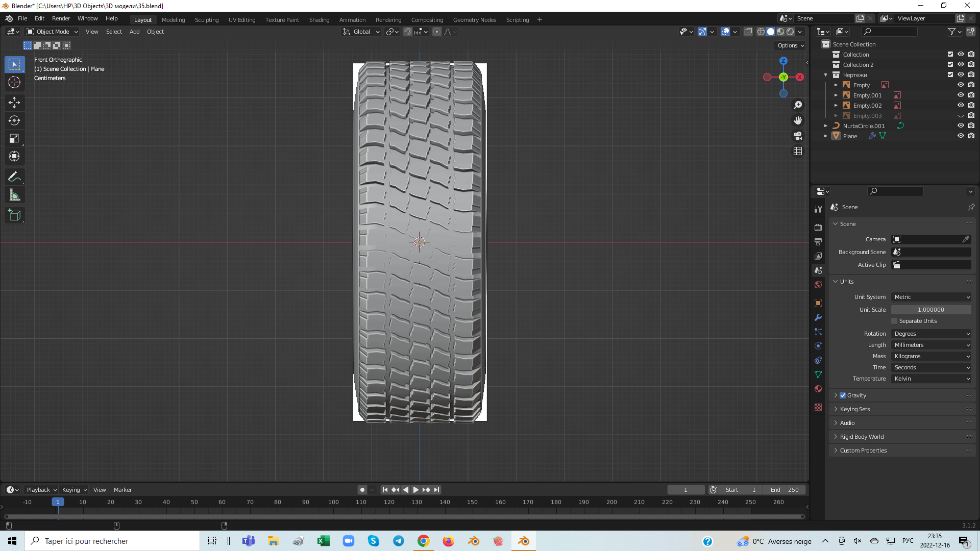Click the Unit Scale value field
Screen dimensions: 980x551
[x=930, y=310]
